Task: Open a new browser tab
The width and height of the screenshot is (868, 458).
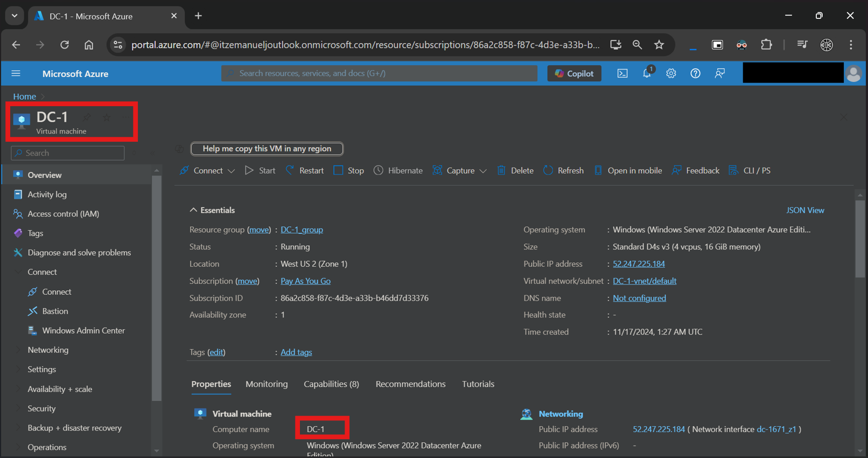Action: tap(198, 16)
